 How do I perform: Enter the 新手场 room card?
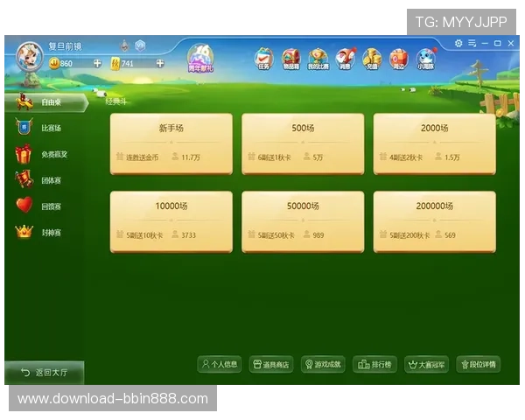click(x=171, y=143)
